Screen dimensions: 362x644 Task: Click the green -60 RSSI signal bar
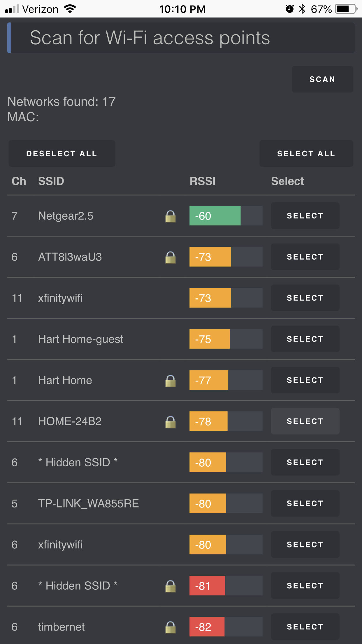(x=215, y=216)
